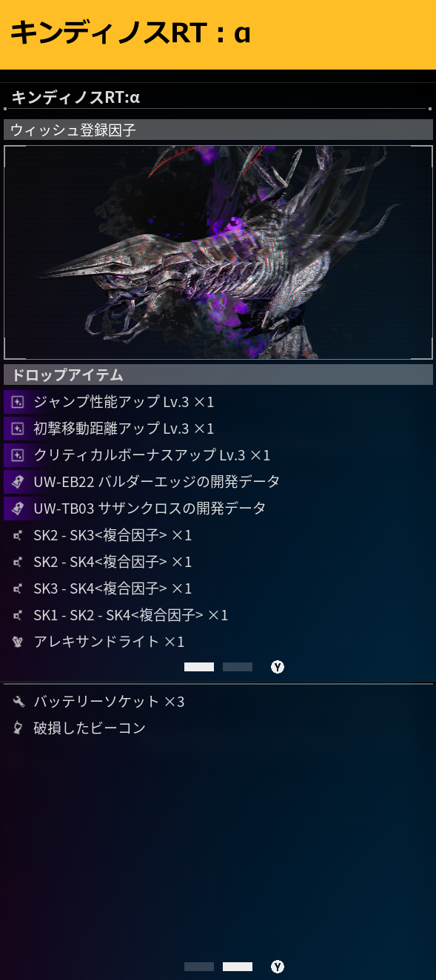Click the upper Y button prompt
Viewport: 436px width, 980px height.
pos(278,667)
